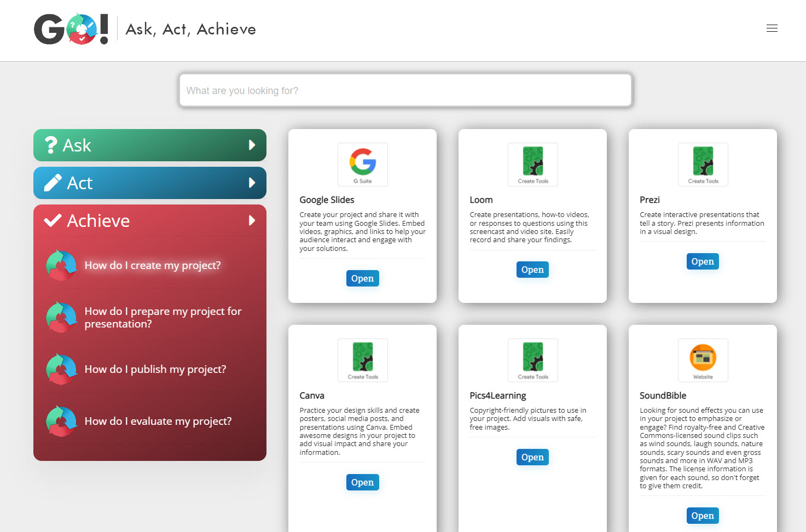
Task: Click the GO! logo in the header
Action: [x=71, y=29]
